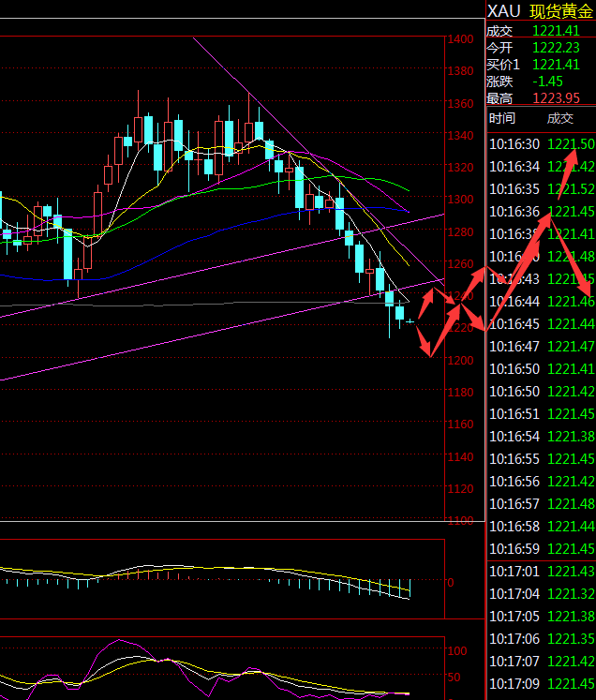Image resolution: width=596 pixels, height=700 pixels.
Task: Select the 10:17:06 tick time
Action: tap(514, 638)
